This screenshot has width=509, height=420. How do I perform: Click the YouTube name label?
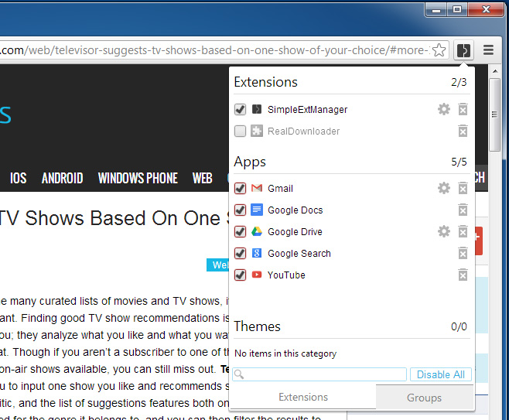click(x=286, y=275)
